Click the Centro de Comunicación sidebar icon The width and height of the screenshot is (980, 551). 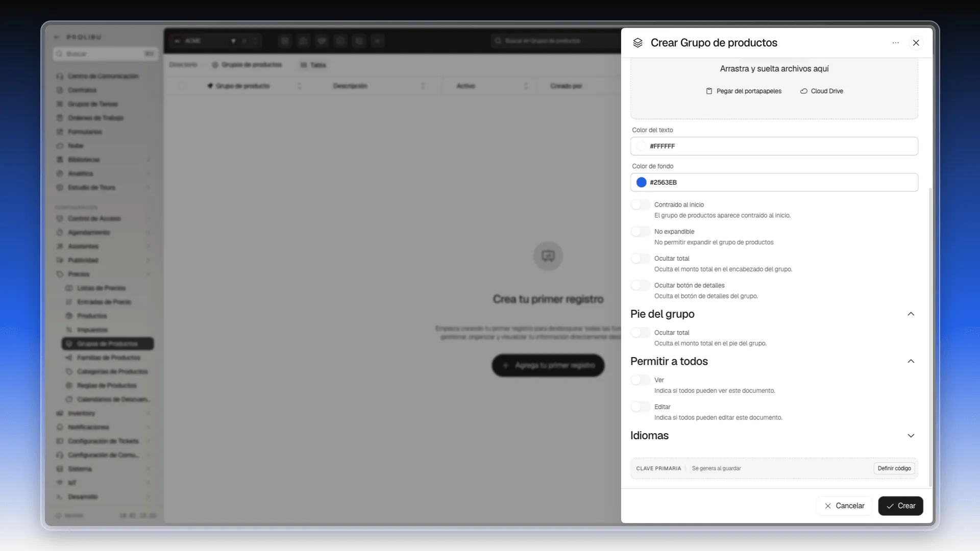tap(60, 77)
